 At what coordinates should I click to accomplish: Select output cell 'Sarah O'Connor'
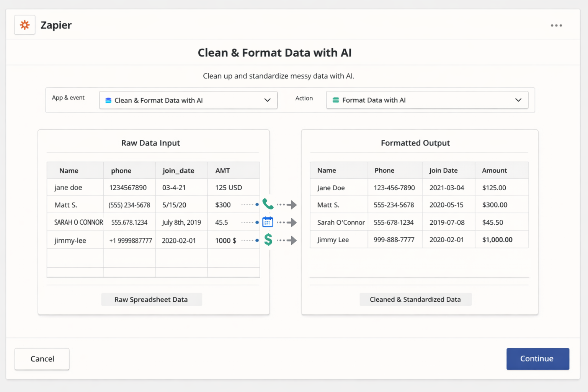[339, 222]
